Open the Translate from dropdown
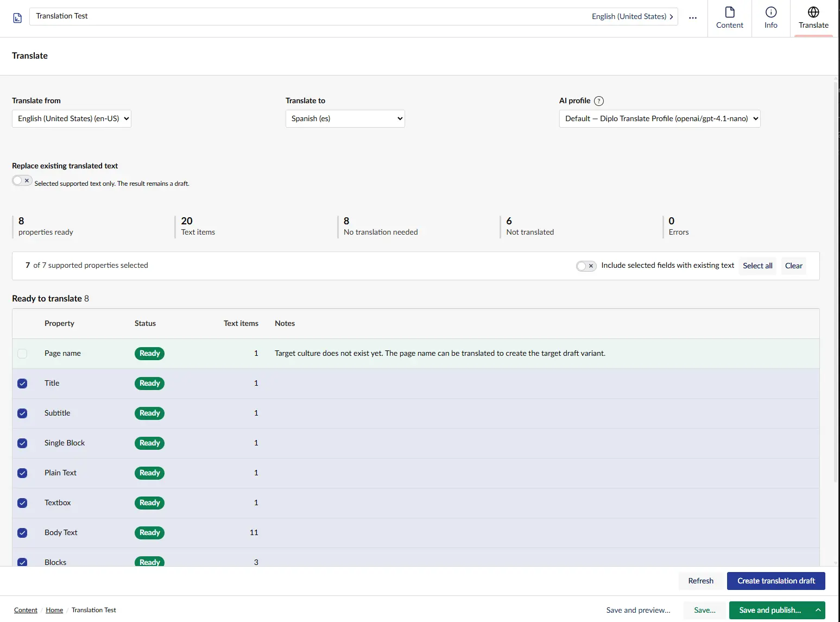 (72, 118)
